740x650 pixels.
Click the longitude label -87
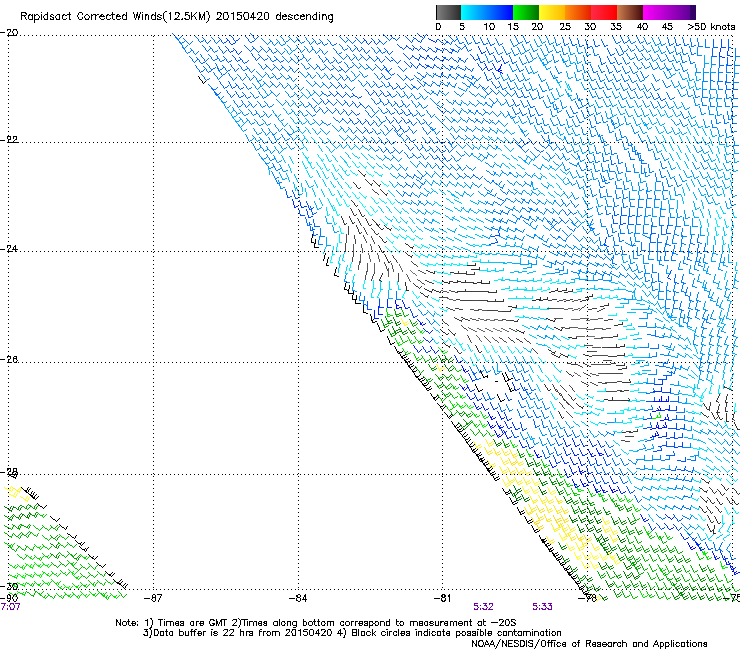pyautogui.click(x=153, y=598)
